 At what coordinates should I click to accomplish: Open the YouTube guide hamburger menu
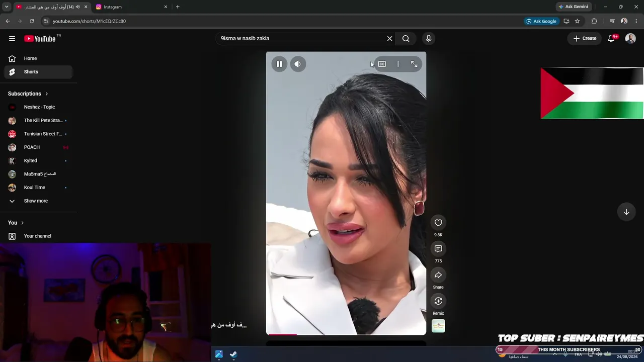pos(12,39)
